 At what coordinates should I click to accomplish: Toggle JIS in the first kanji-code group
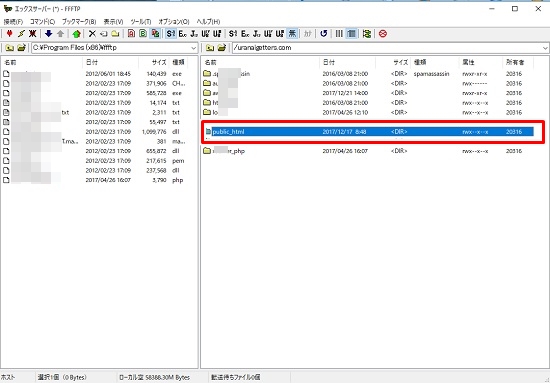194,34
